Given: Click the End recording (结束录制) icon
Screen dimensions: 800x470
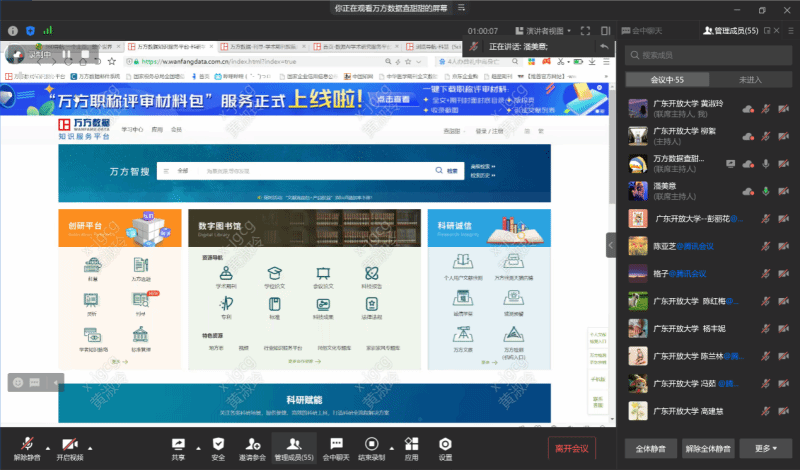Looking at the screenshot, I should 371,449.
